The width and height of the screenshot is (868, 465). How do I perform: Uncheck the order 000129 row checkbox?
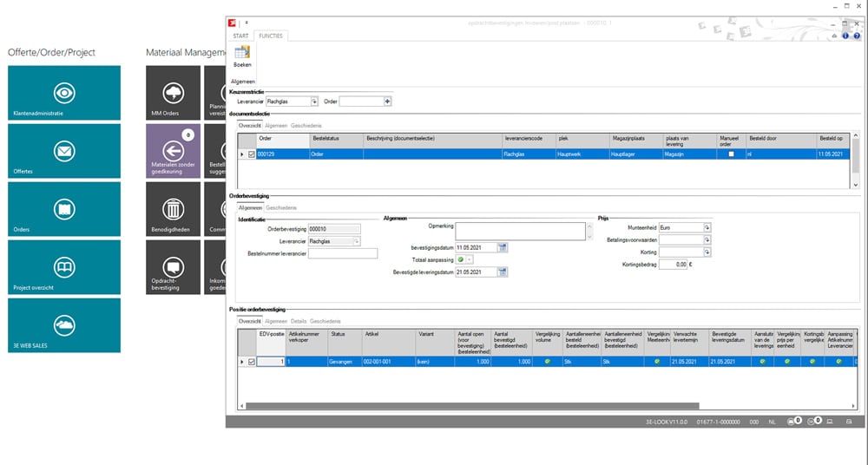point(252,154)
